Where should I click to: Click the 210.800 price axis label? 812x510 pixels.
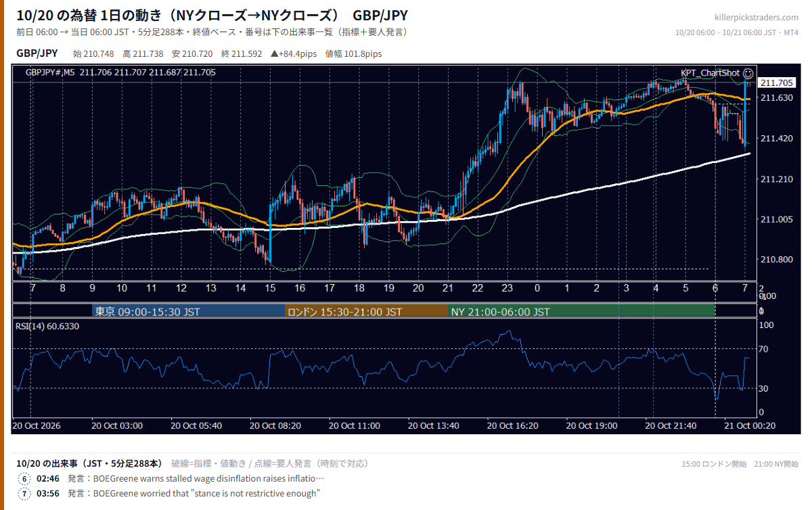[x=776, y=260]
